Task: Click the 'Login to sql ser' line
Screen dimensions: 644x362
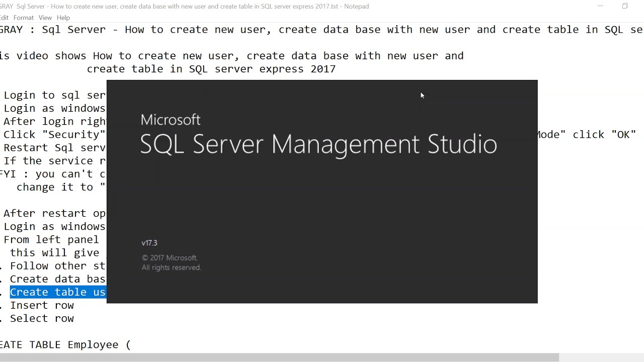Action: click(55, 95)
